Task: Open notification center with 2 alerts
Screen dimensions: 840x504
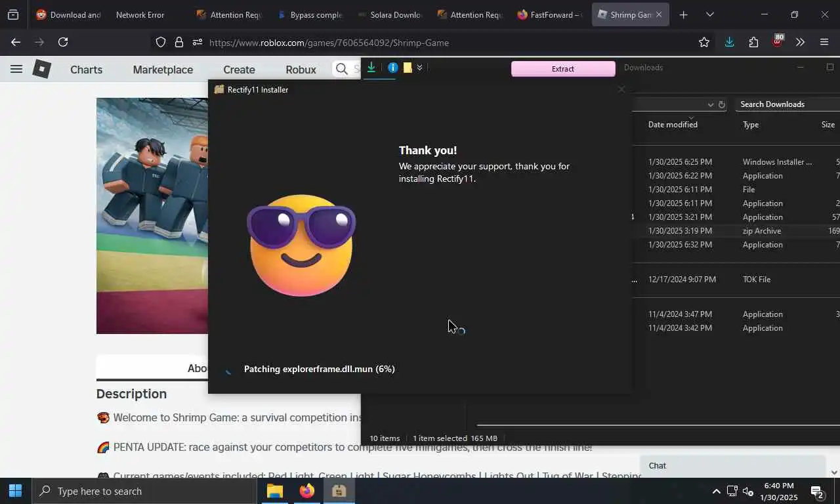Action: coord(817,492)
